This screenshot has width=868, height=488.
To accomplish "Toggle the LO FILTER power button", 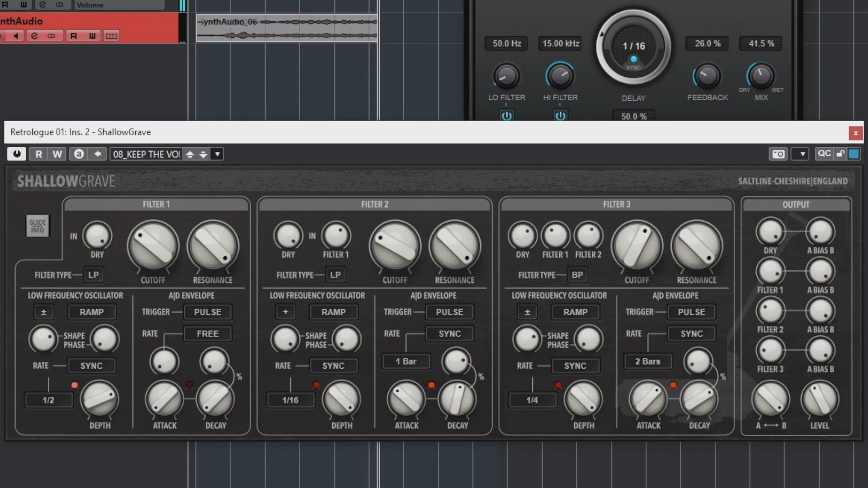I will tap(506, 116).
